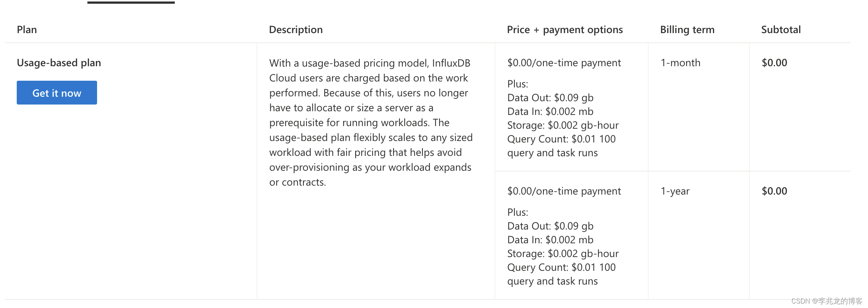Click the Price + payment options header

(565, 29)
